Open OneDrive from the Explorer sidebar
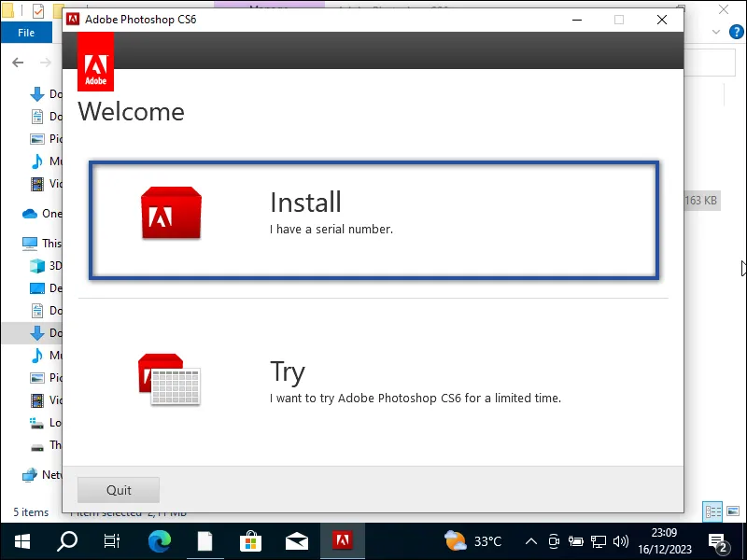This screenshot has height=560, width=747. pos(37,213)
